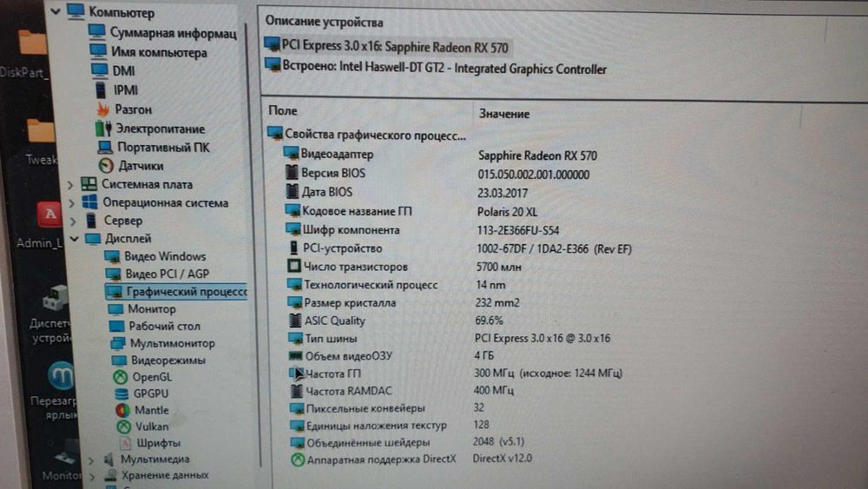Collapse the Компьютер tree node
868x489 pixels.
tap(56, 10)
